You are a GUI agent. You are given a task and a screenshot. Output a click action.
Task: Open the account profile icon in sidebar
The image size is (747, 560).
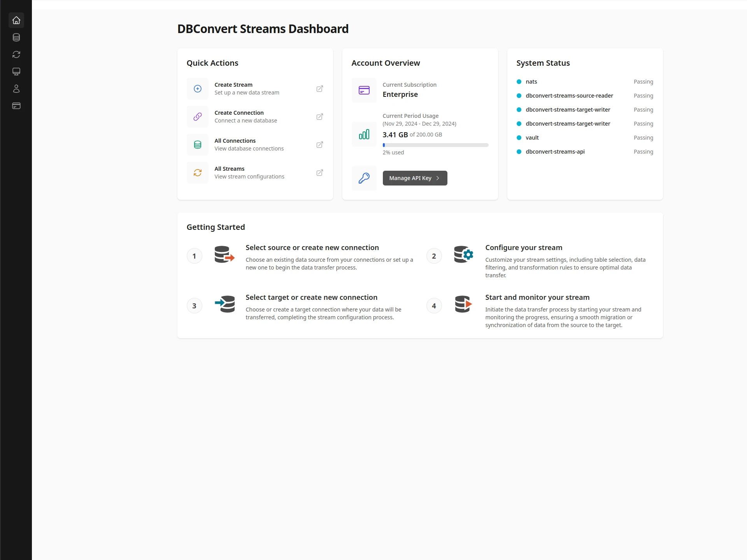(x=16, y=89)
